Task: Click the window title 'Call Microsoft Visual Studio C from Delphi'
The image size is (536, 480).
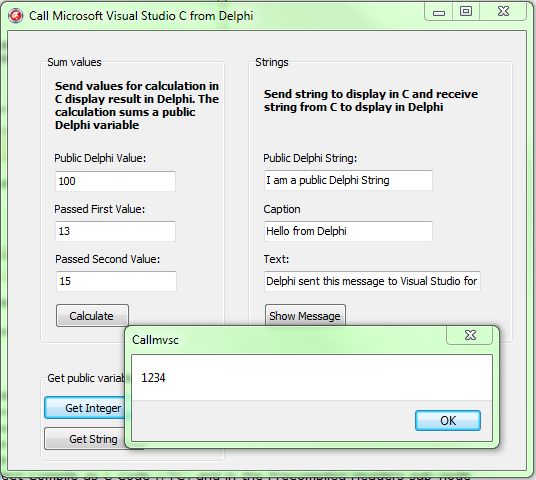Action: pyautogui.click(x=141, y=16)
